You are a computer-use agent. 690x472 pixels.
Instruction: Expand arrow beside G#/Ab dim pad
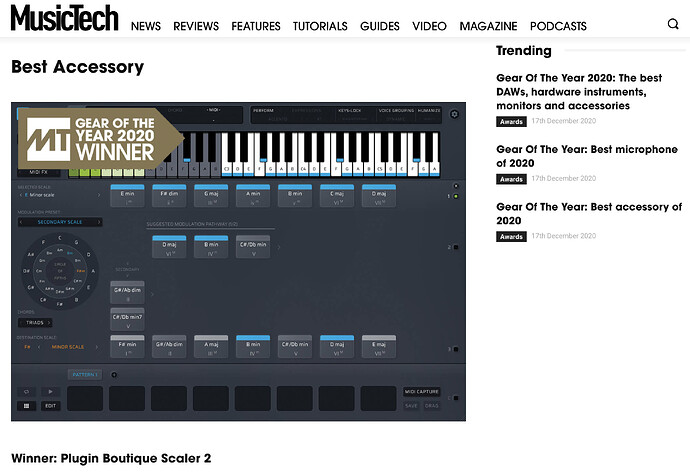tap(152, 294)
